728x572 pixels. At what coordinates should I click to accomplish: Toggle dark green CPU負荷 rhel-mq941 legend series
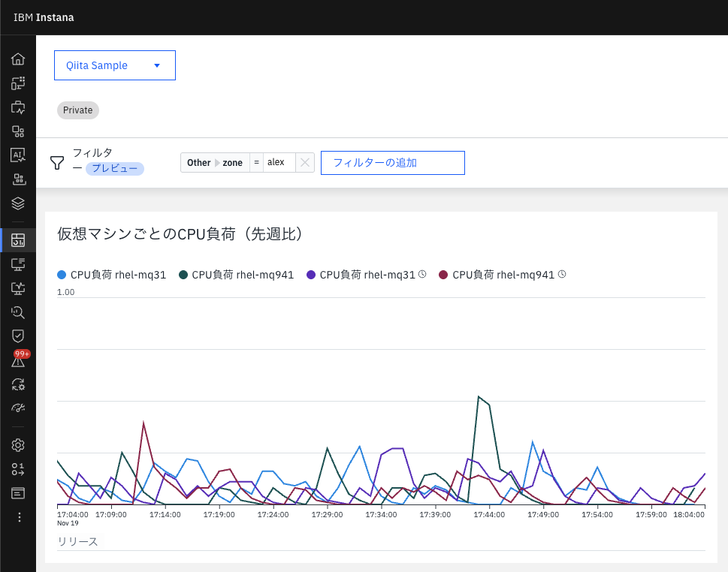(x=237, y=275)
